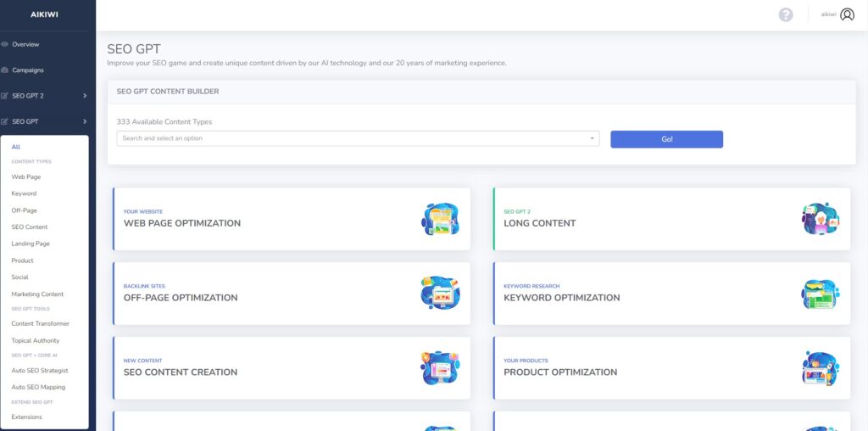The height and width of the screenshot is (431, 868).
Task: Choose Landing Page in submenu
Action: click(x=31, y=243)
